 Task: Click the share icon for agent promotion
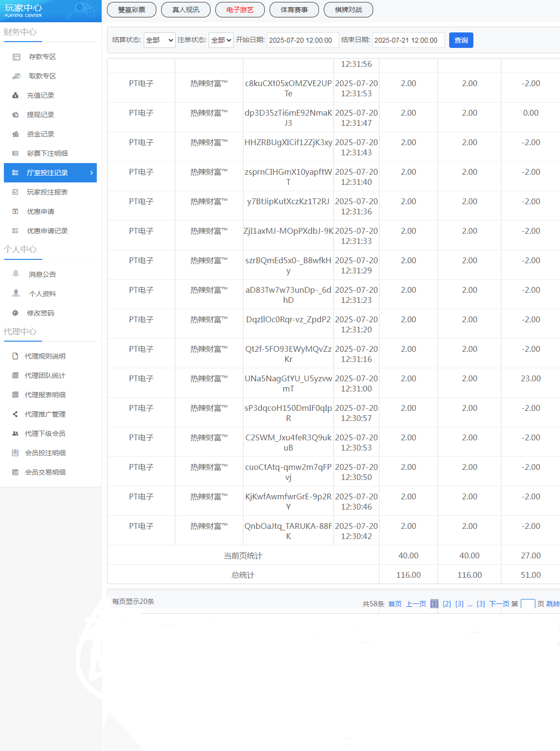pyautogui.click(x=15, y=414)
